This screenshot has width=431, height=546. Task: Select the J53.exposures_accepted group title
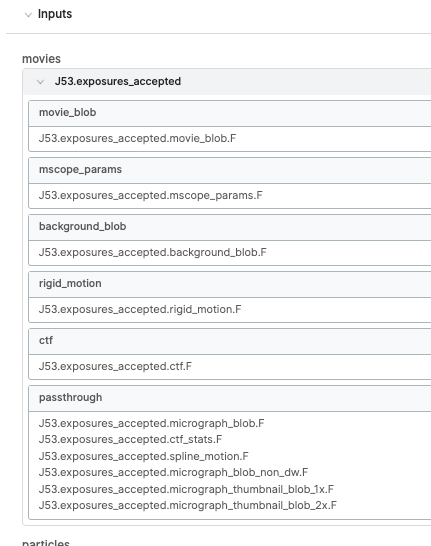point(118,81)
